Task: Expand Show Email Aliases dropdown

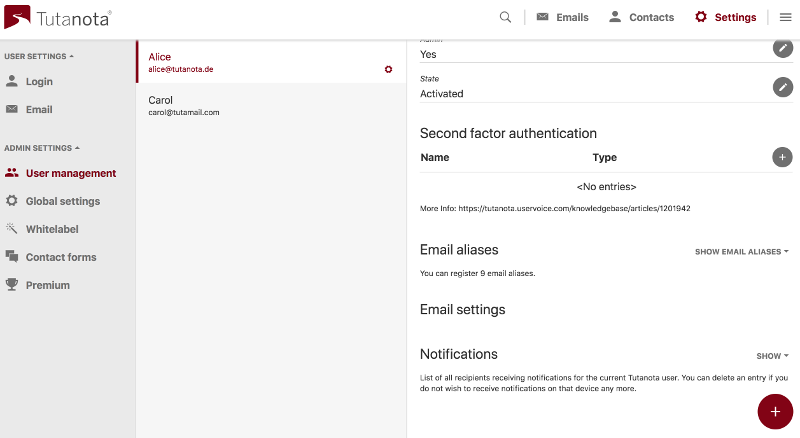Action: pos(742,252)
